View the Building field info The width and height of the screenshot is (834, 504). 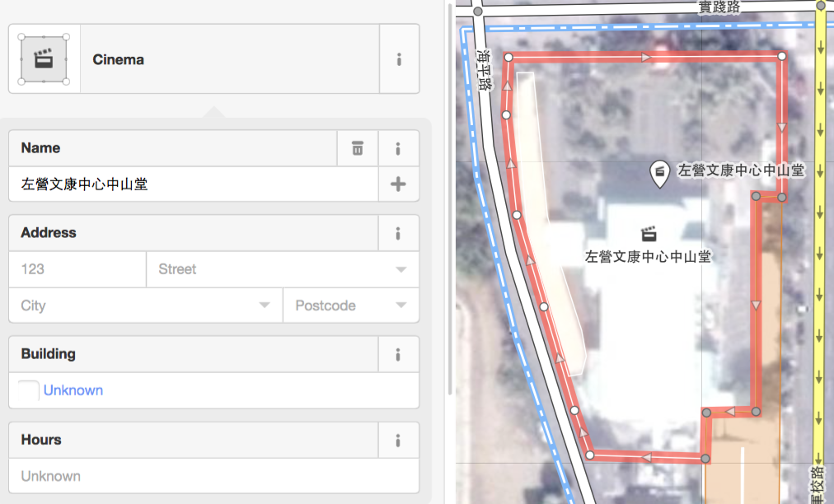[x=398, y=354]
